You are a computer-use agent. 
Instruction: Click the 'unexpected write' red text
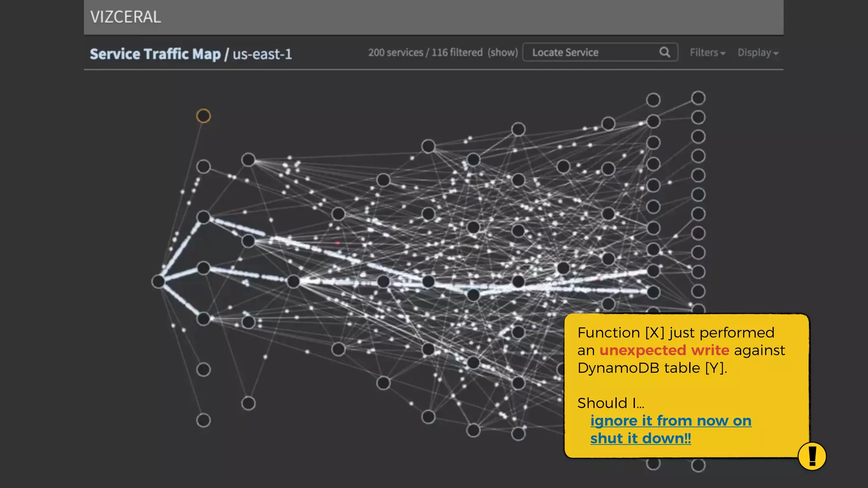click(x=664, y=350)
